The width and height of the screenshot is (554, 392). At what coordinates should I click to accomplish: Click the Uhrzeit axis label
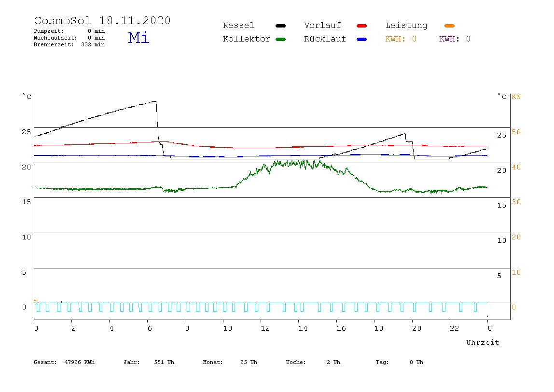coord(483,342)
